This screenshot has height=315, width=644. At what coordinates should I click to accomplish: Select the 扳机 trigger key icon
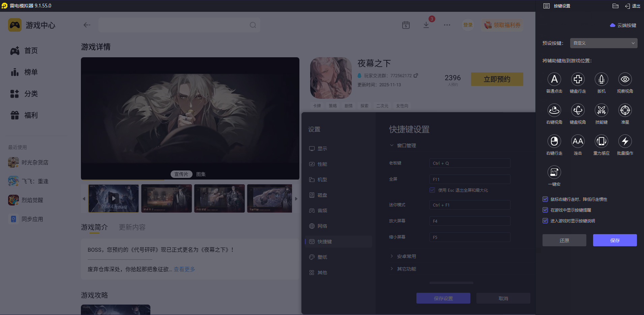pyautogui.click(x=602, y=79)
